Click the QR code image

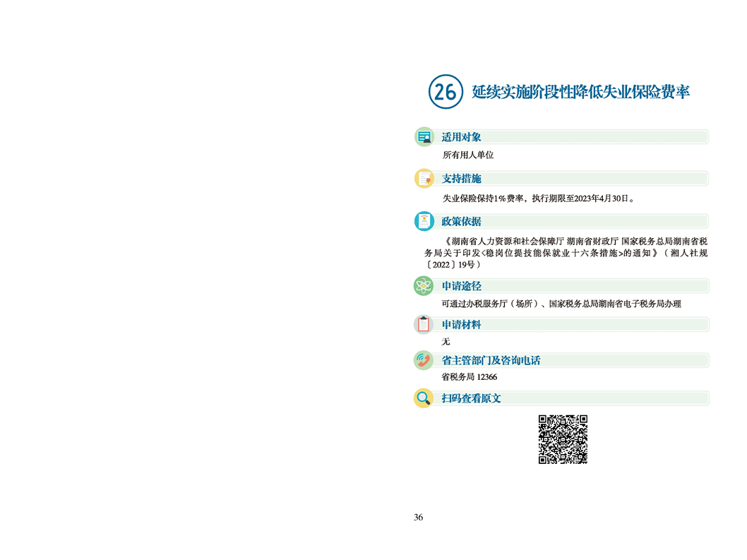[x=563, y=439]
